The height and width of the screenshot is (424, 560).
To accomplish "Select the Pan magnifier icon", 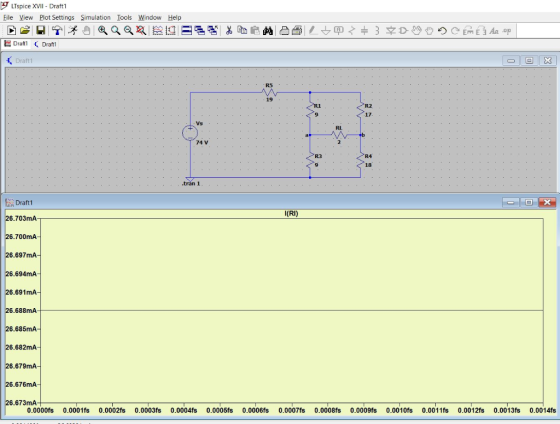I will [115, 31].
